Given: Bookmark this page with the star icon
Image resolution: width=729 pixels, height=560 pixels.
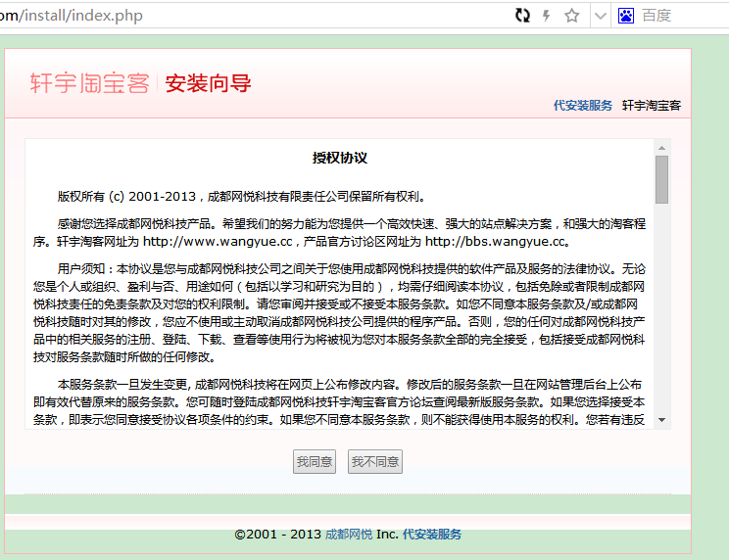Looking at the screenshot, I should coord(572,16).
